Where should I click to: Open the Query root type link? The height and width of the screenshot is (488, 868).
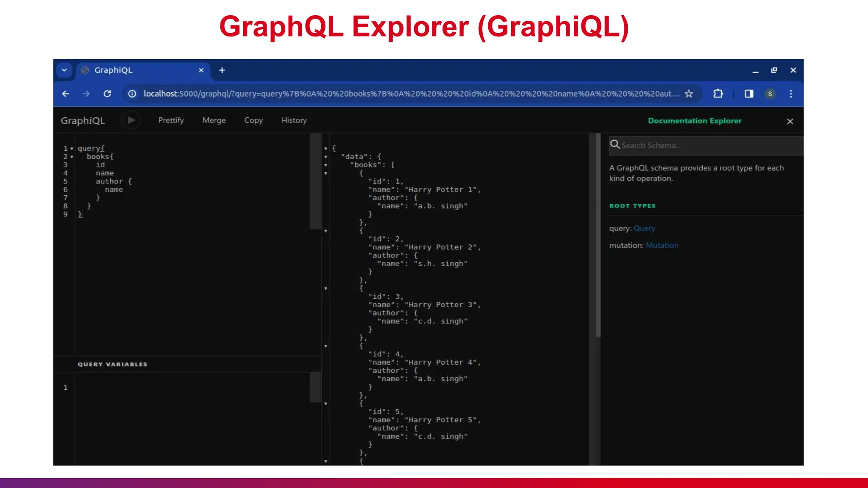[644, 228]
